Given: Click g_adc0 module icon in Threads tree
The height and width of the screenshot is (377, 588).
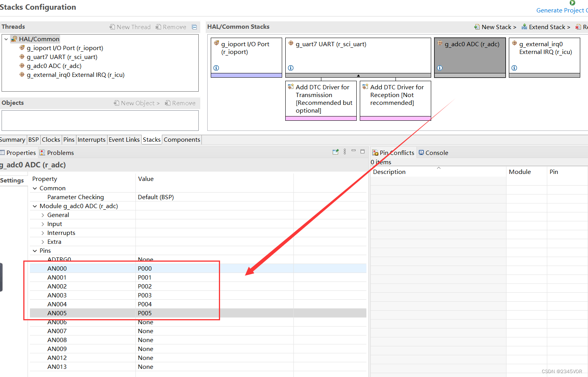Looking at the screenshot, I should click(22, 66).
